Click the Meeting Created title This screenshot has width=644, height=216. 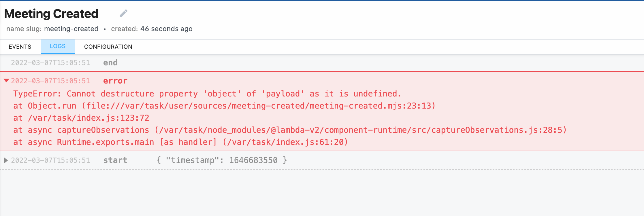51,13
